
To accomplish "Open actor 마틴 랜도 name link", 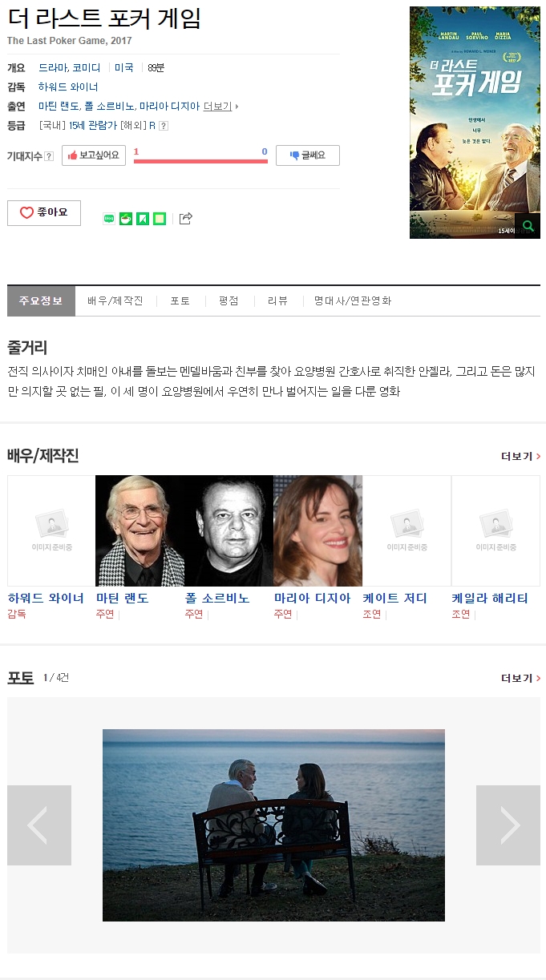I will [x=123, y=598].
